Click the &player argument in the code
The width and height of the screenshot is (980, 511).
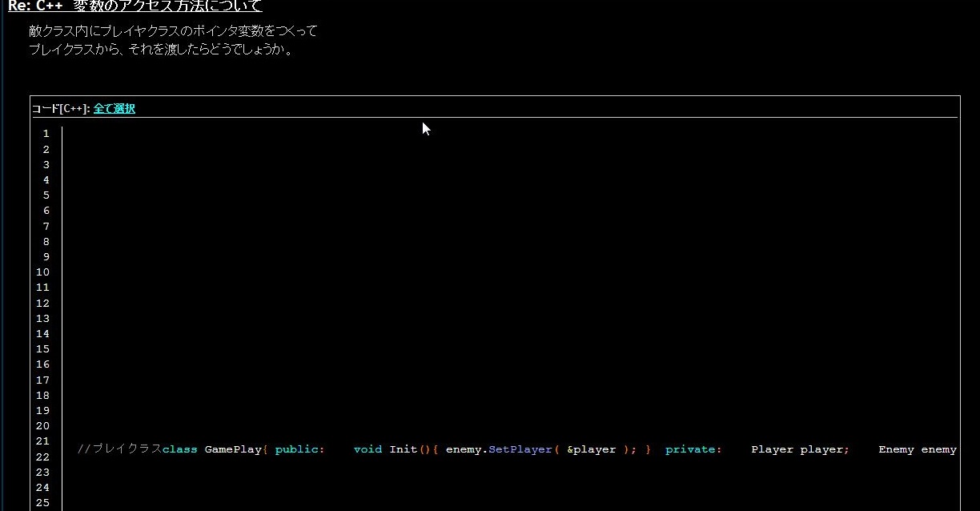pos(592,449)
